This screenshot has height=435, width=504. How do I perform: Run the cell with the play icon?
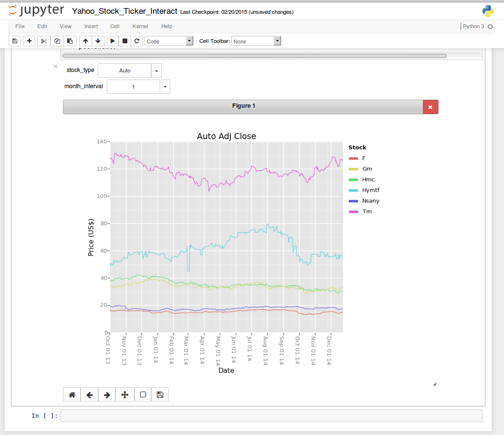[113, 41]
